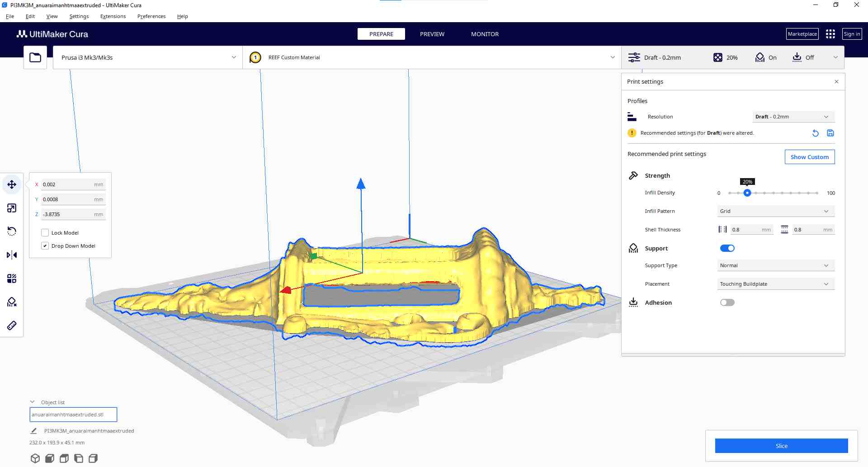Click the wall Shell Thickness 0.8 field
This screenshot has width=868, height=467.
751,230
